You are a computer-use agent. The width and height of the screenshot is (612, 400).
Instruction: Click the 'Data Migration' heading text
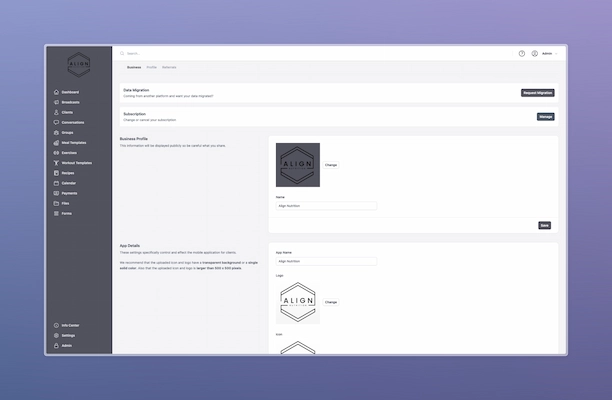coord(136,90)
